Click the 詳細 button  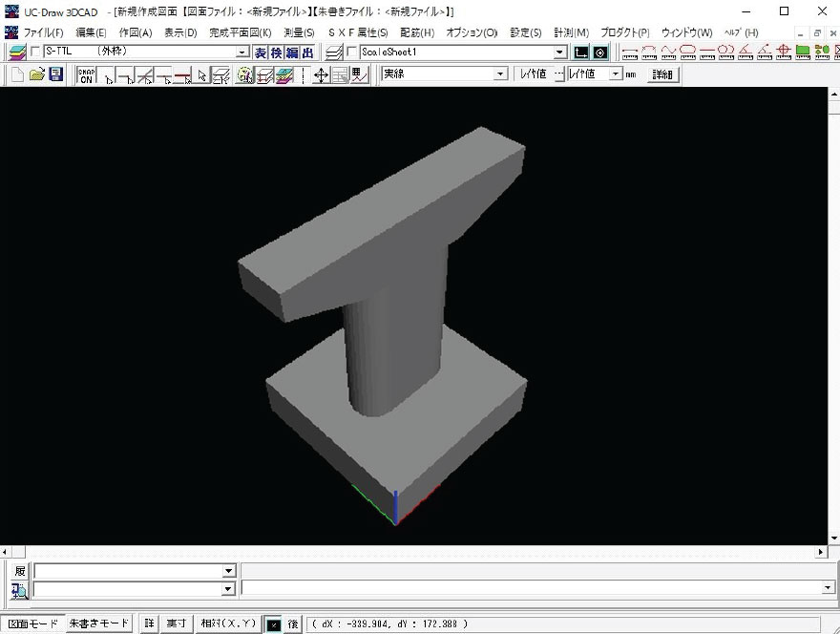(x=662, y=74)
